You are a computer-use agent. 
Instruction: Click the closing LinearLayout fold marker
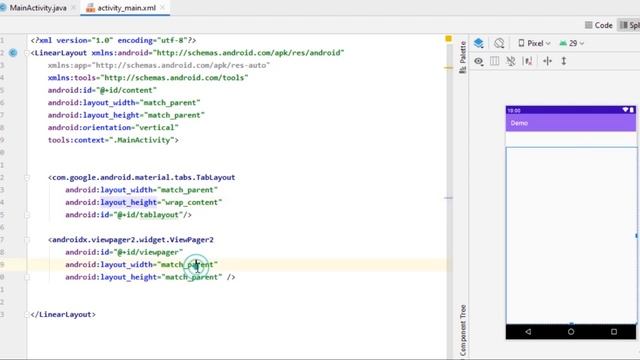point(27,314)
